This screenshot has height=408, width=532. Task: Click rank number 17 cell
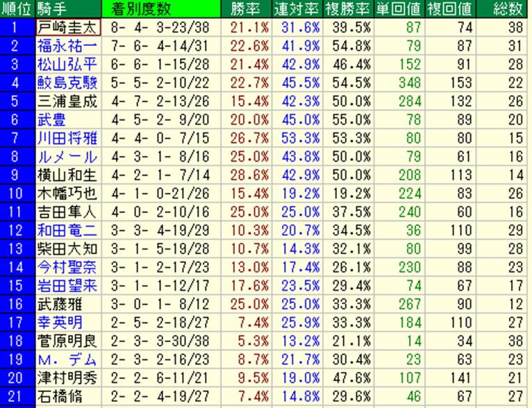point(17,323)
